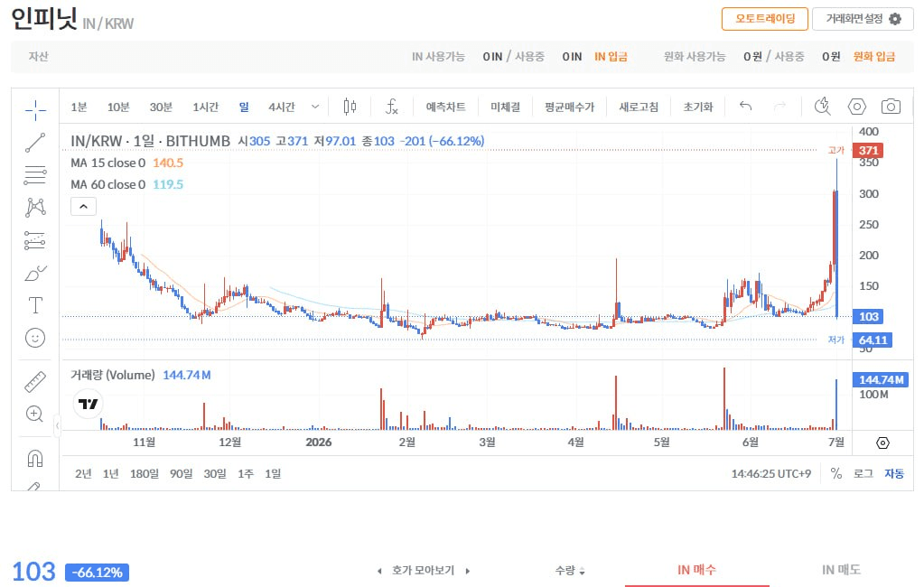Click the chart snapshot camera icon
Screen dimensions: 924x587
[891, 107]
